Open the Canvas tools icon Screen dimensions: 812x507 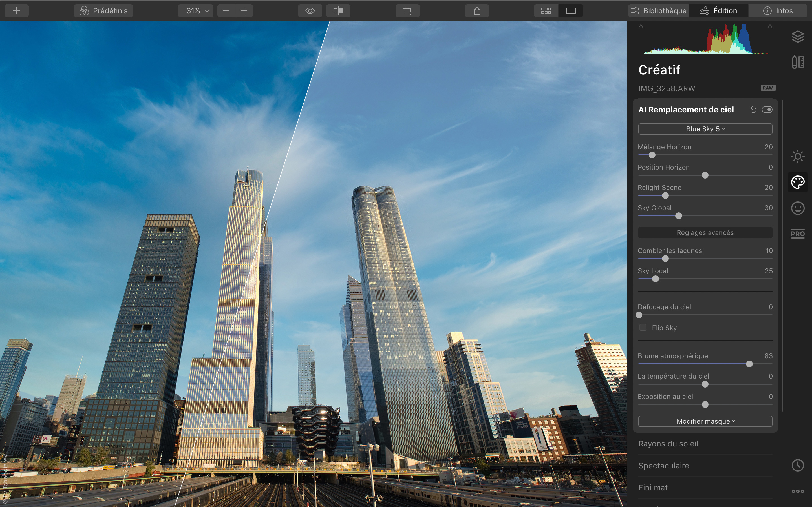tap(798, 62)
